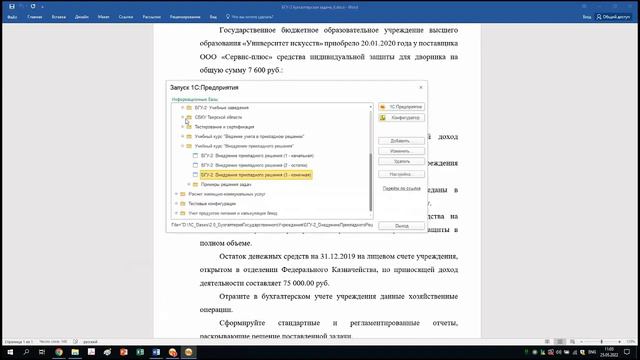Open the Макет ribbon tab
The image size is (640, 360).
coord(103,17)
